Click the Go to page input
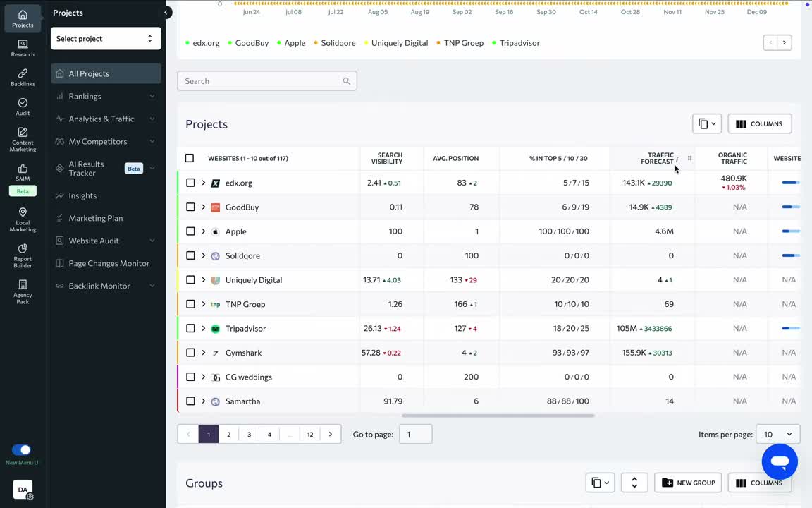 point(416,435)
